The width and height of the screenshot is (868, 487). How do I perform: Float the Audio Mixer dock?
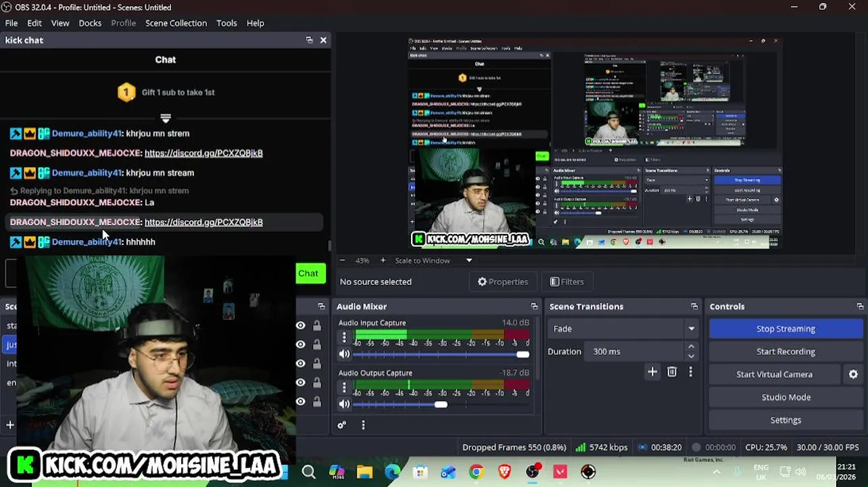click(x=534, y=306)
